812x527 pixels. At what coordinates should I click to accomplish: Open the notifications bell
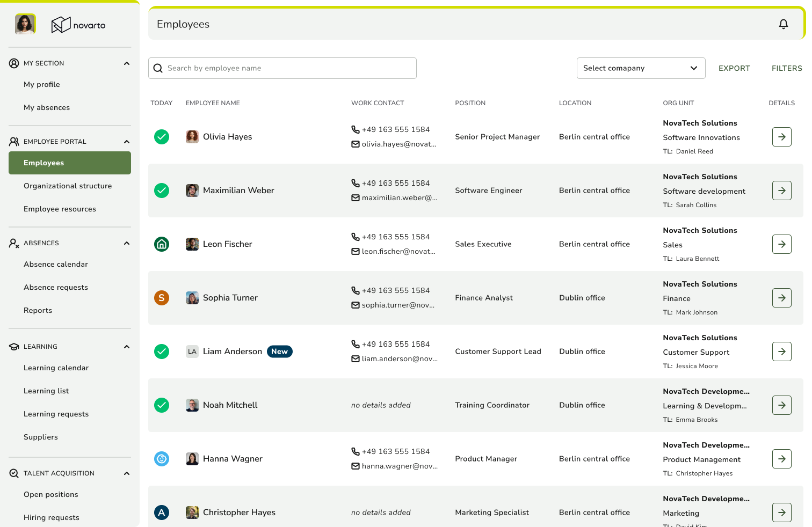coord(784,24)
